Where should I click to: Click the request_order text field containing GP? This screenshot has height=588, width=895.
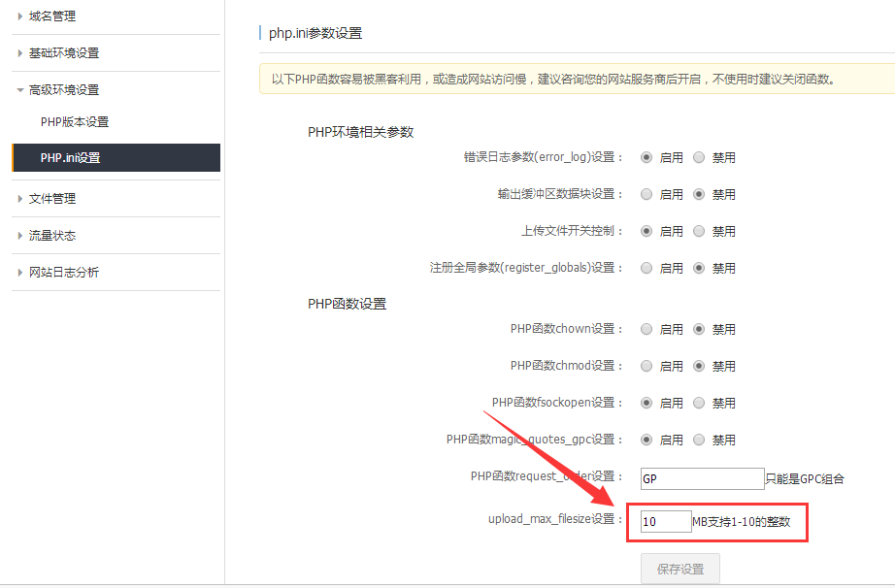click(702, 477)
